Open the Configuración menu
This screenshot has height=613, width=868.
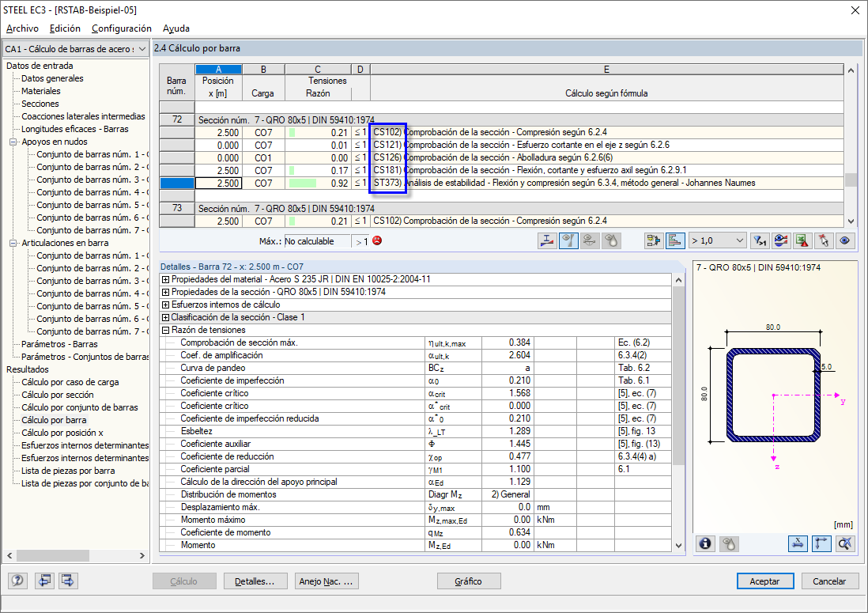[121, 28]
